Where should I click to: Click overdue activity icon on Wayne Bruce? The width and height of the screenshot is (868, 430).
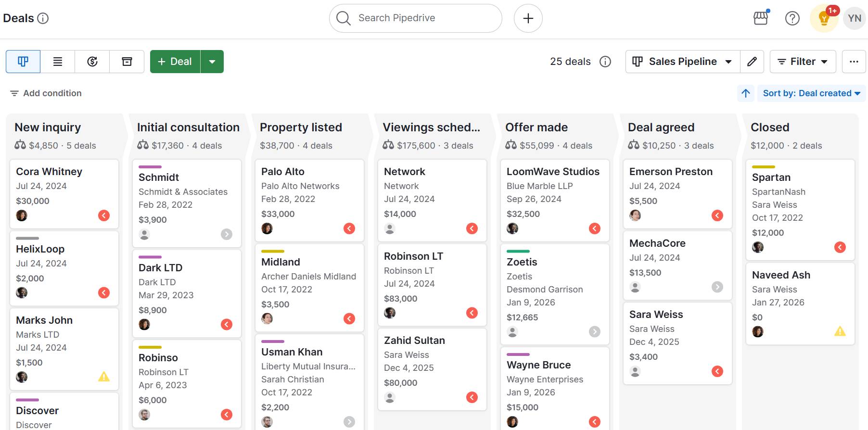point(595,422)
